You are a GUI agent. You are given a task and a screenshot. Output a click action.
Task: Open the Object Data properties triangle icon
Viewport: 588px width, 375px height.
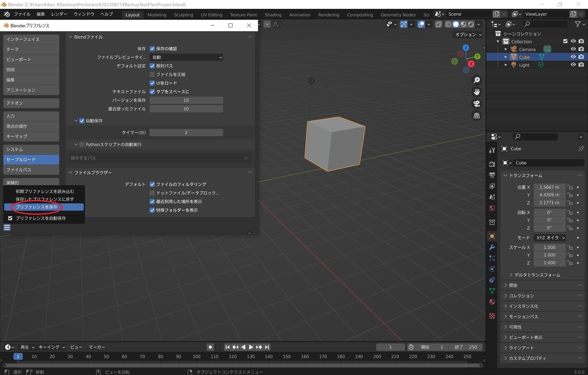click(x=492, y=291)
